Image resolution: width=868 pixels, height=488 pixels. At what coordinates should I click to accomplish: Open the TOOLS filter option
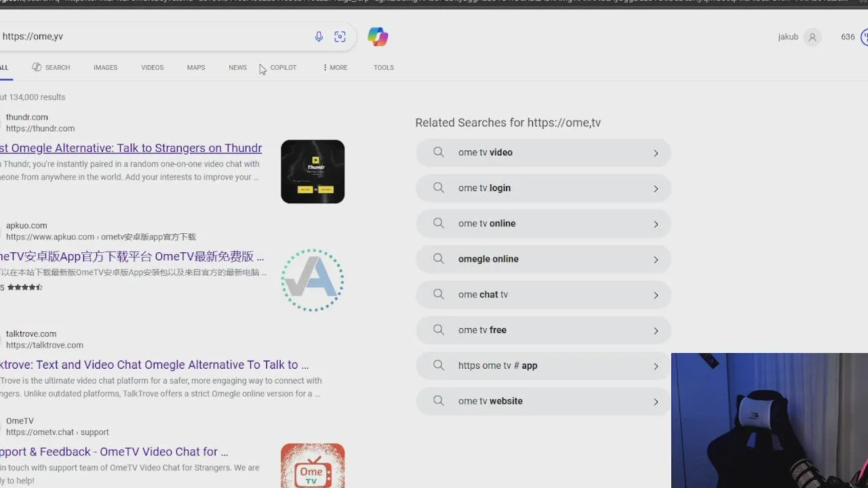384,68
